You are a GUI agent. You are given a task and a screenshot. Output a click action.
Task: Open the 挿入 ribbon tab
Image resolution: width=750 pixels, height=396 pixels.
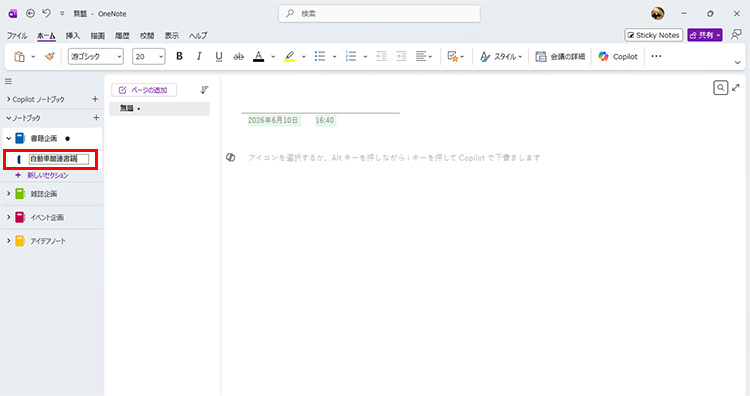coord(73,35)
